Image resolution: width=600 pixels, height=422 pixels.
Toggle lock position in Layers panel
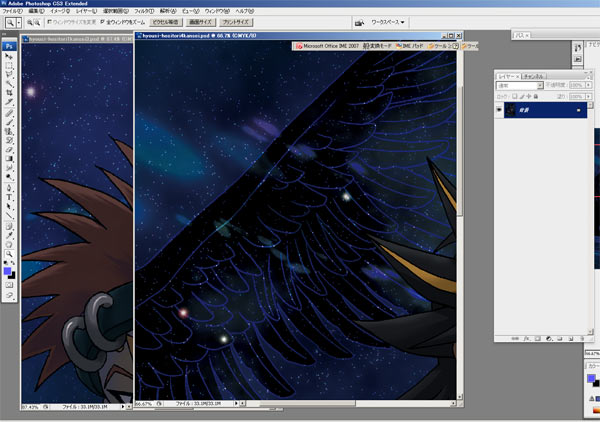coord(528,96)
